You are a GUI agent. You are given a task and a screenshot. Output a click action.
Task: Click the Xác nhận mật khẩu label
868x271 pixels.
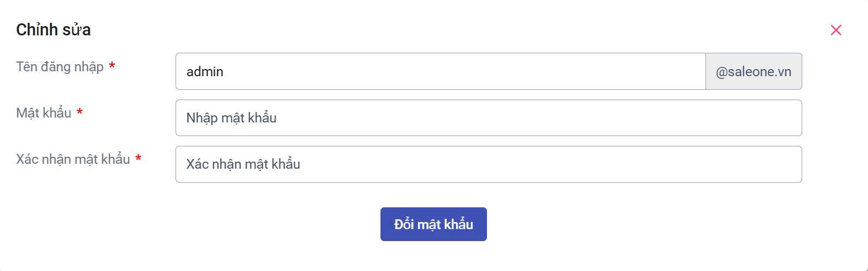pos(73,159)
